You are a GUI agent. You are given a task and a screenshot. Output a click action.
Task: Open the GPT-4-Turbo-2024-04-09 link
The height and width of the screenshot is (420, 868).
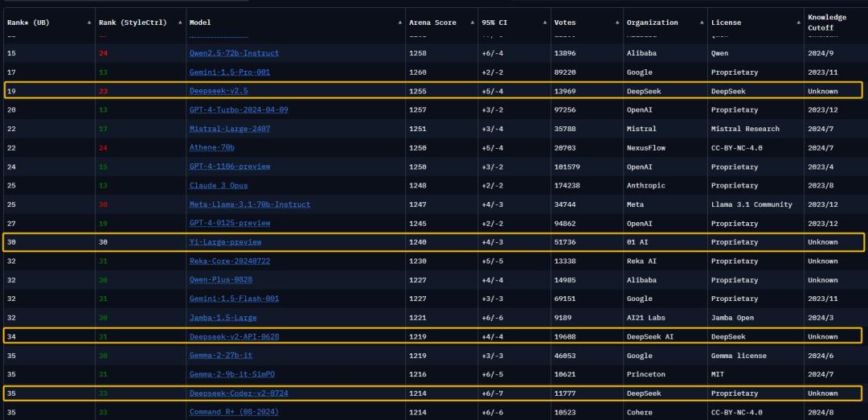click(x=239, y=109)
